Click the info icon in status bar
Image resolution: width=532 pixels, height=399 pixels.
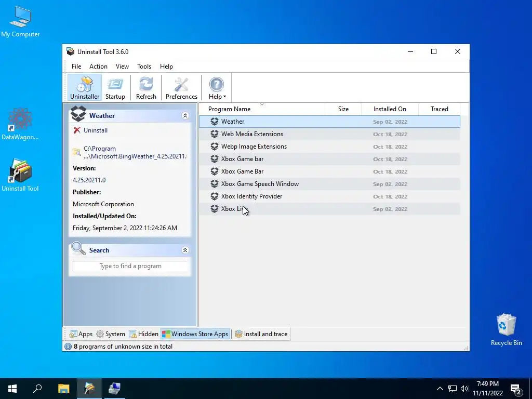tap(68, 347)
